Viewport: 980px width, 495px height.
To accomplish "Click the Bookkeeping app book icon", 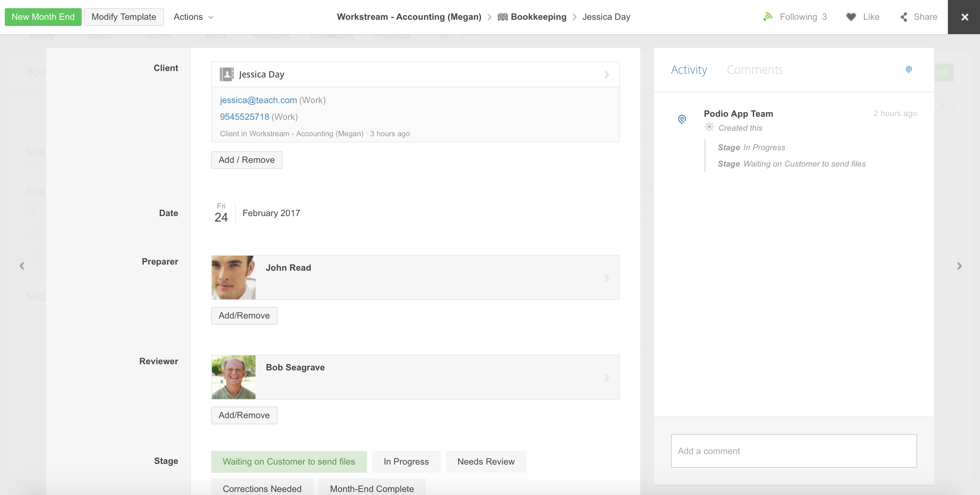I will (503, 17).
